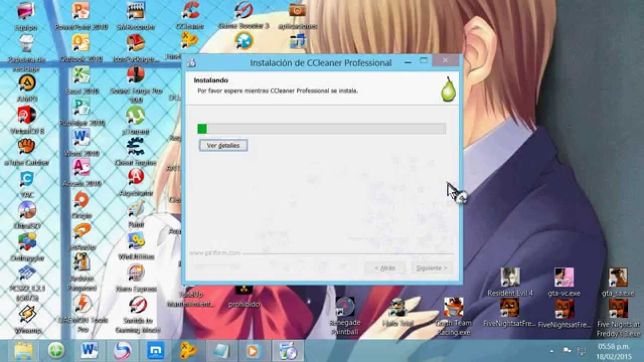Select the uTorrent desktop shortcut
Image resolution: width=644 pixels, height=362 pixels.
[x=135, y=121]
